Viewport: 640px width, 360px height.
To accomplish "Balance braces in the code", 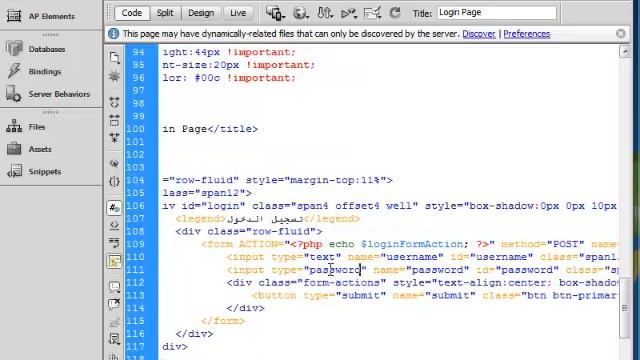I will [114, 181].
